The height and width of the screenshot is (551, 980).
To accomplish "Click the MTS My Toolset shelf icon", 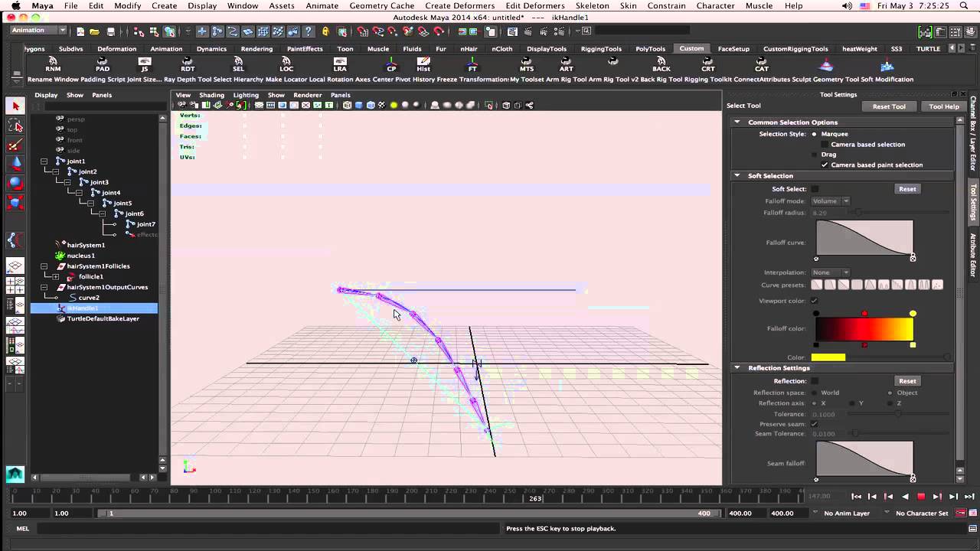I will (x=527, y=64).
